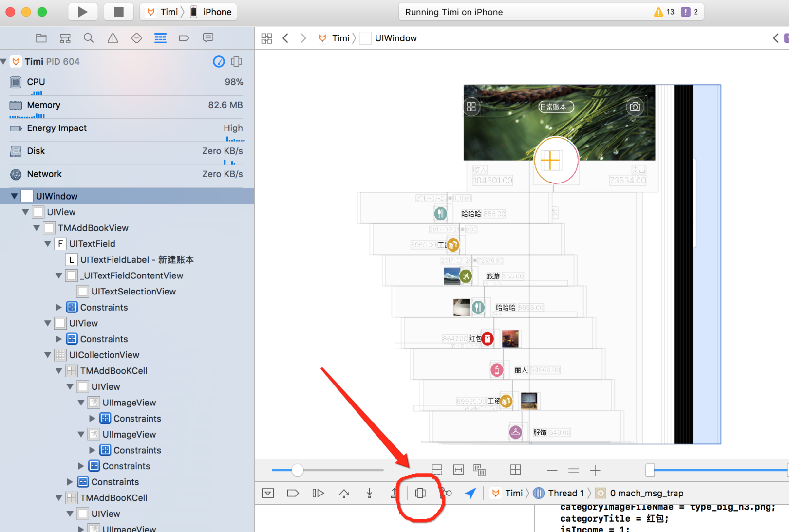
Task: Deactivate breakpoints via the flag toggle
Action: pyautogui.click(x=293, y=493)
